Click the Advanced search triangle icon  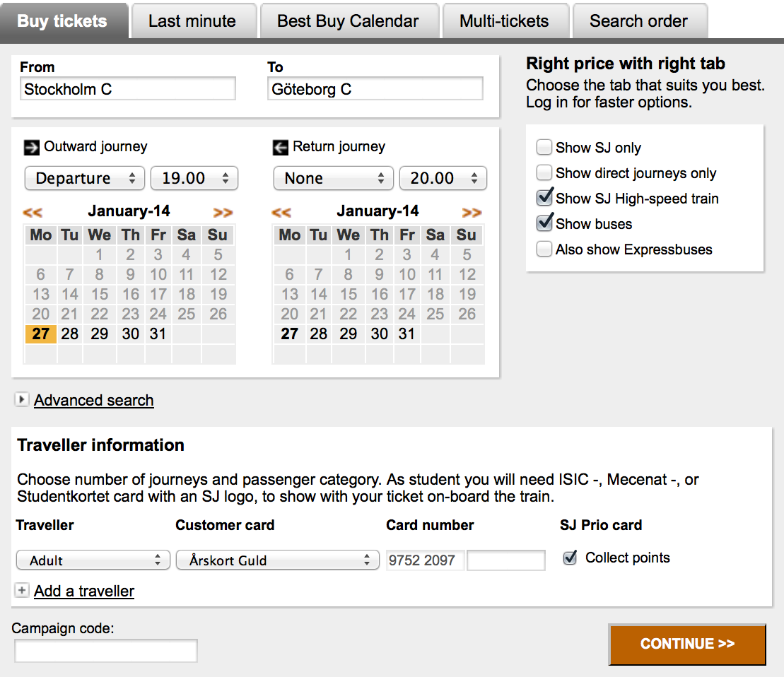click(x=22, y=400)
